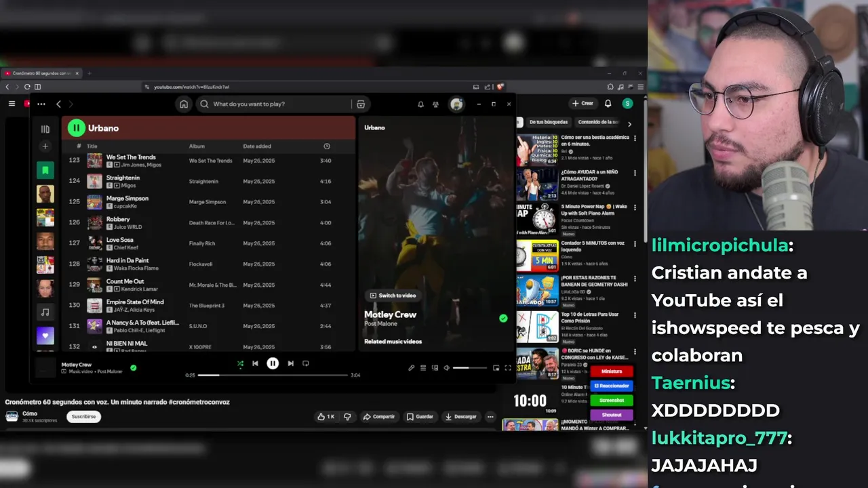Sort by duration clock column icon

tap(327, 146)
